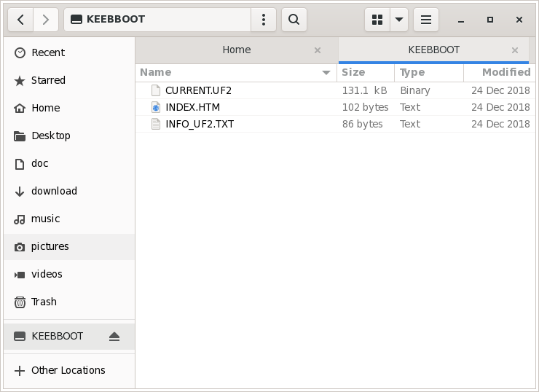This screenshot has width=539, height=392.
Task: Select the CURRENT.UF2 file
Action: pos(198,90)
